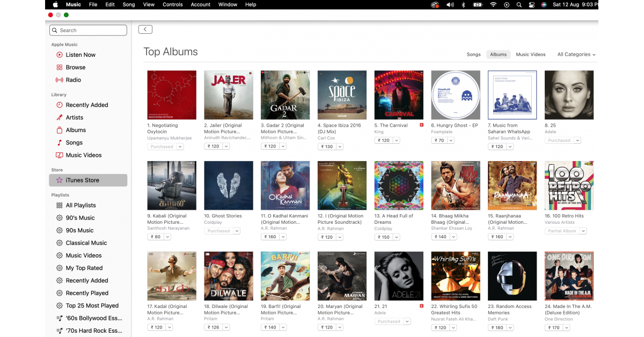Image resolution: width=644 pixels, height=337 pixels.
Task: Open artist link Daft Punk
Action: [499, 319]
